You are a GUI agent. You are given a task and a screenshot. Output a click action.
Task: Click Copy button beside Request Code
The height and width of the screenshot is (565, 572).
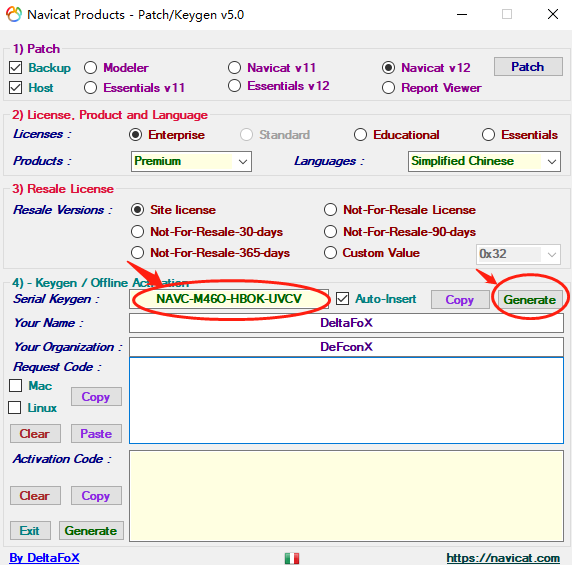96,397
